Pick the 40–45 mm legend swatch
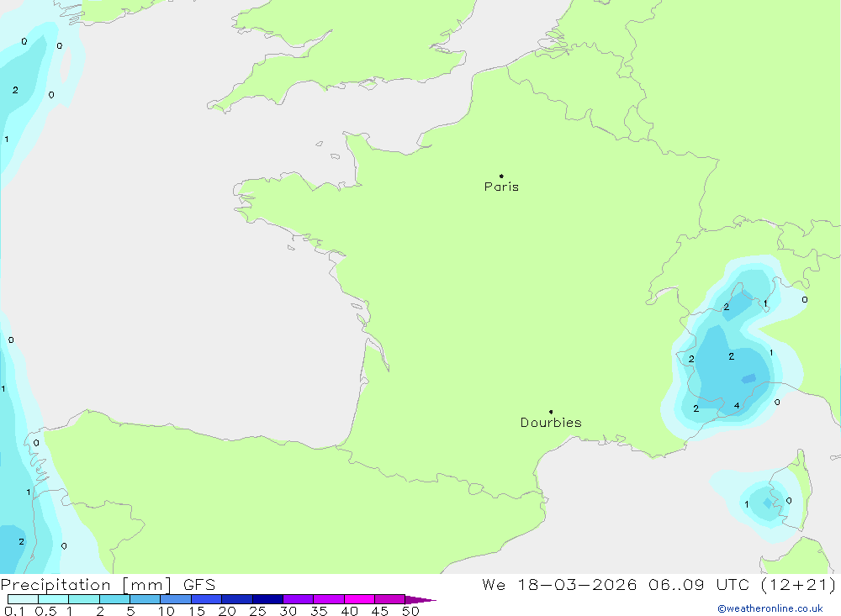 tap(359, 599)
